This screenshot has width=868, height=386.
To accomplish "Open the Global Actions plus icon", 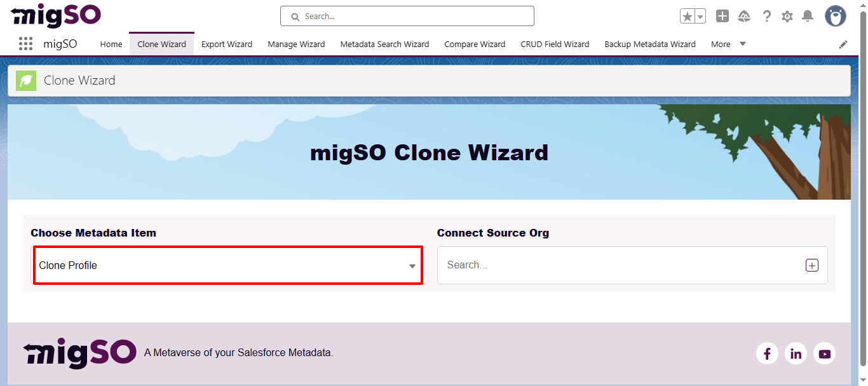I will coord(722,16).
